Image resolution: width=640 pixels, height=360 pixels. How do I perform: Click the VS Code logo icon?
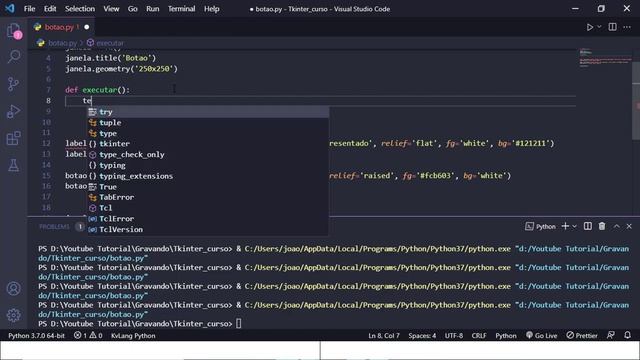10,9
